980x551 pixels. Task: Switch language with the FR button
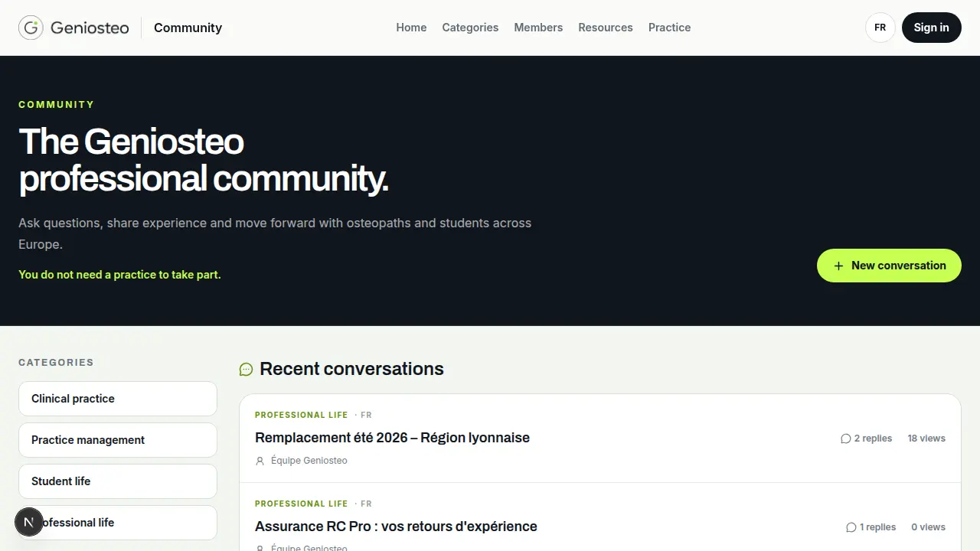coord(880,28)
